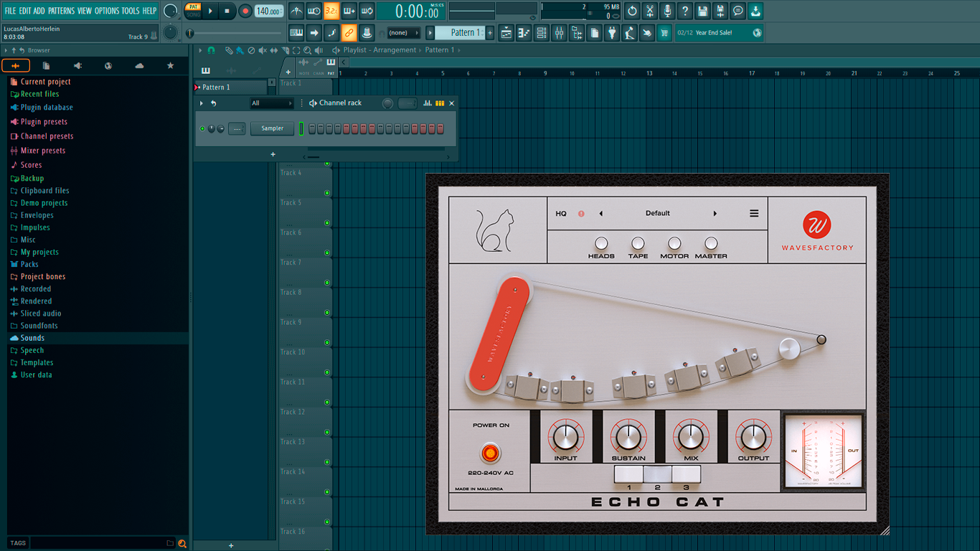Click the microphone one-click recording icon
Screen dimensions: 980x551
tap(667, 11)
